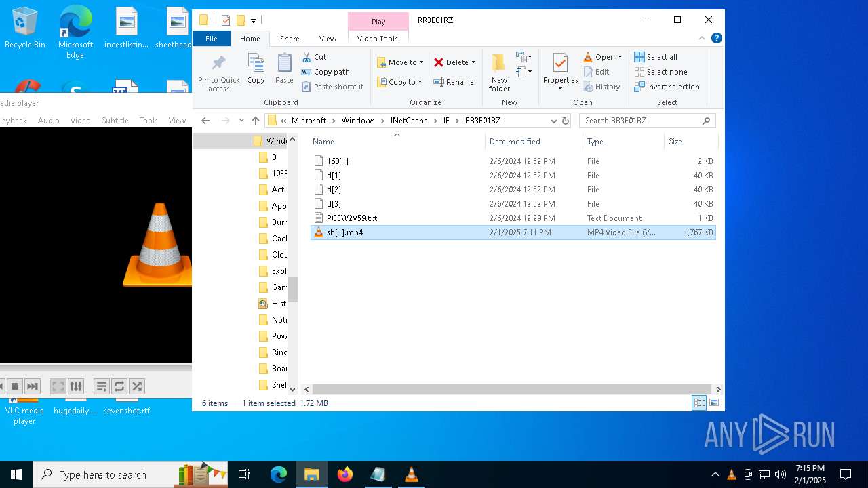Open the Delete dropdown arrow
Viewport: 868px width, 488px height.
click(473, 62)
